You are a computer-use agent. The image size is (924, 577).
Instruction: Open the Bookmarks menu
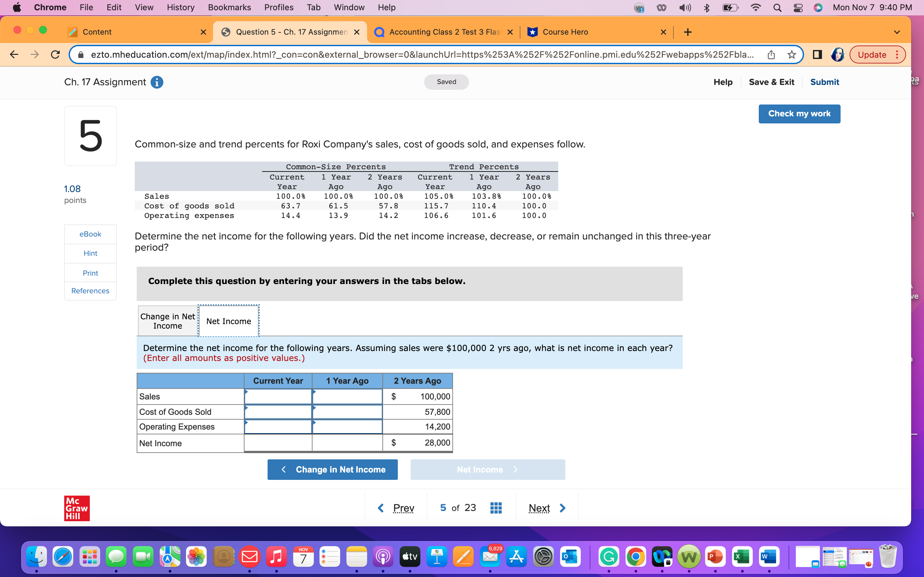pyautogui.click(x=229, y=7)
